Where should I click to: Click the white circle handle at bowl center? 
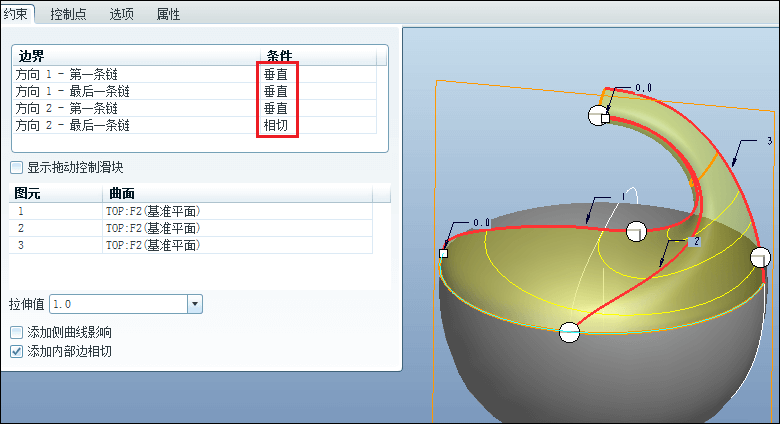(636, 232)
